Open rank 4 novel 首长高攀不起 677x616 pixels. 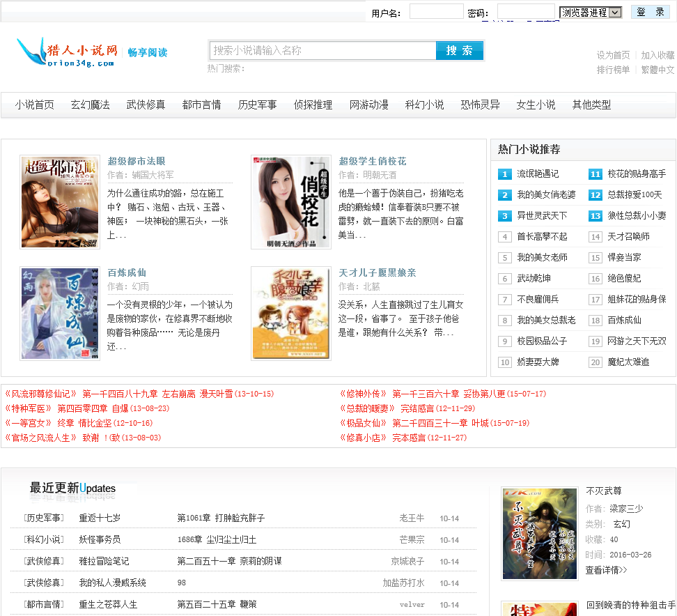point(543,237)
